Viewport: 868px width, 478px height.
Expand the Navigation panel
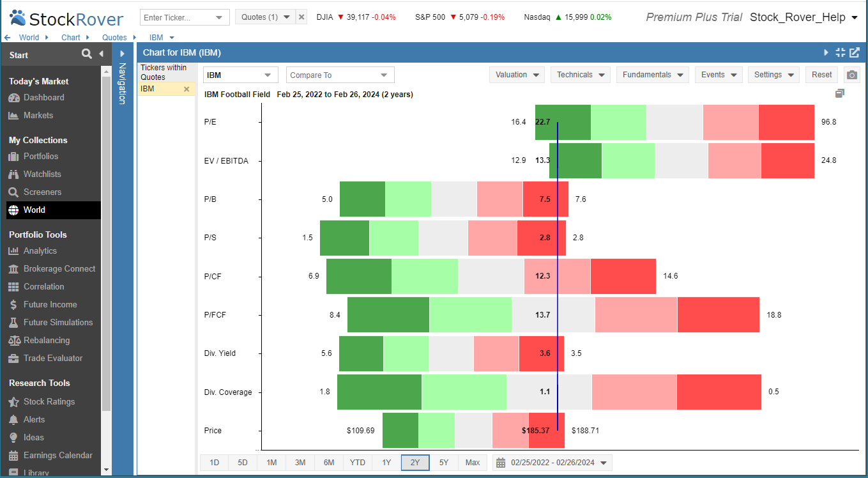123,54
